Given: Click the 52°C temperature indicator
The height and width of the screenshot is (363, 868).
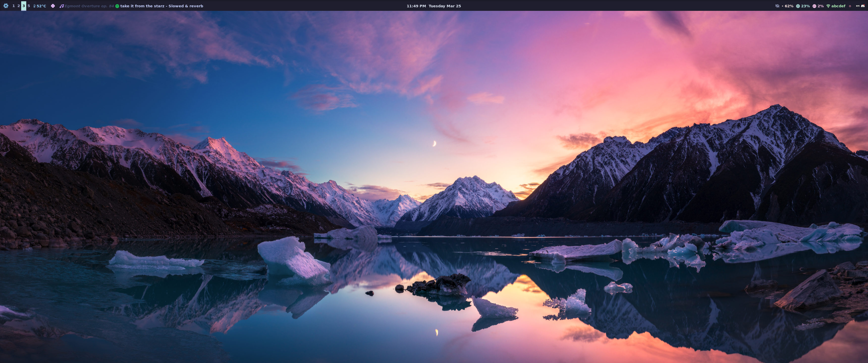Looking at the screenshot, I should pyautogui.click(x=40, y=6).
